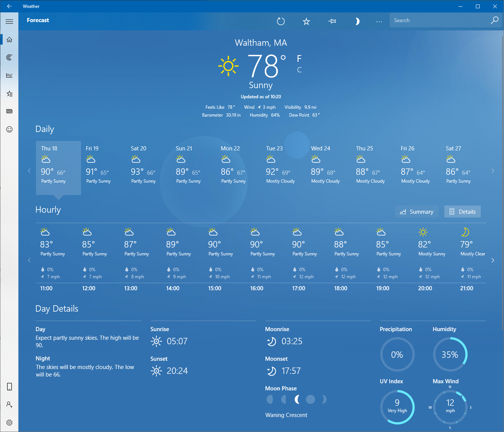Click the moonrise icon beside 03:25

point(271,341)
